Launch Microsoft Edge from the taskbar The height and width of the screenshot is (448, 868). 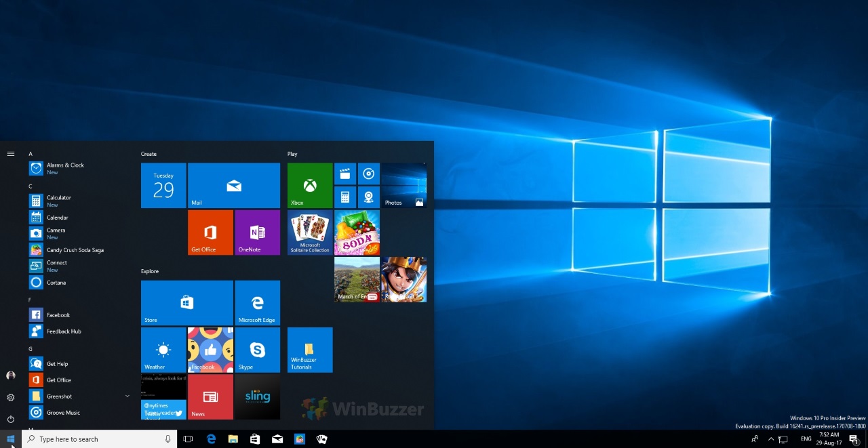click(211, 439)
